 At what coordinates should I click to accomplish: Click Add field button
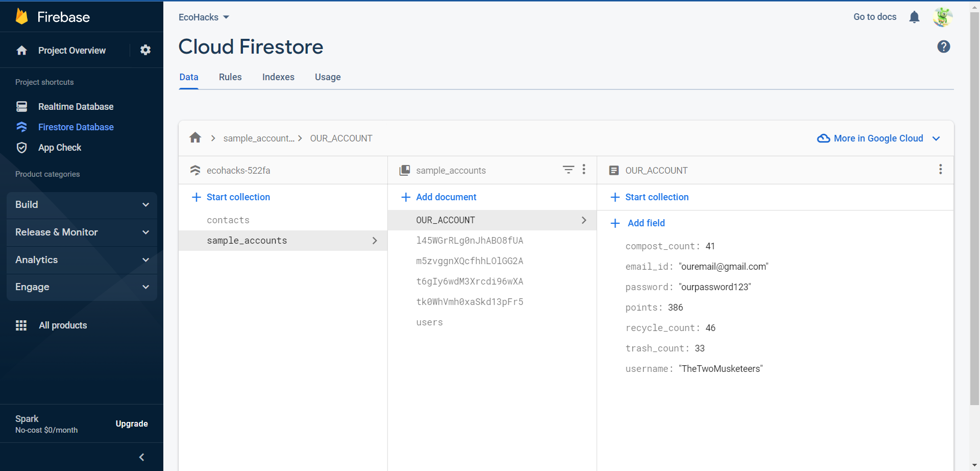click(638, 223)
